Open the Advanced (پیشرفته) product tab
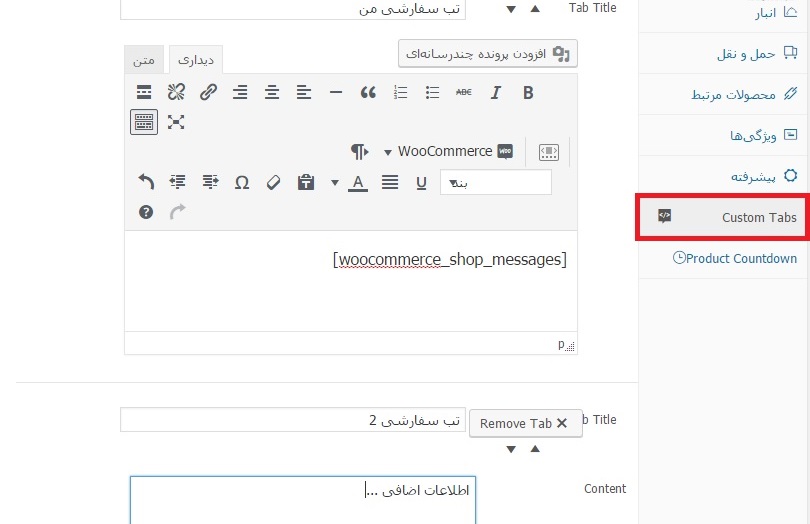 point(724,176)
